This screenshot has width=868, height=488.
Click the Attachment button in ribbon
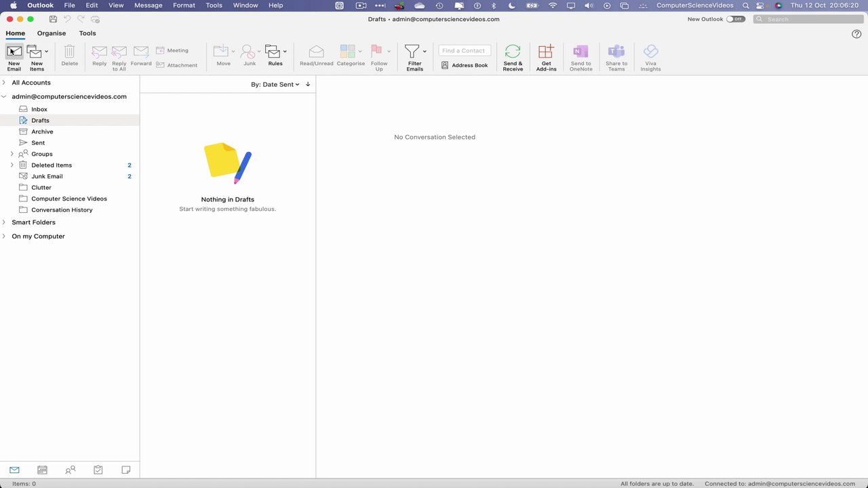[x=176, y=65]
